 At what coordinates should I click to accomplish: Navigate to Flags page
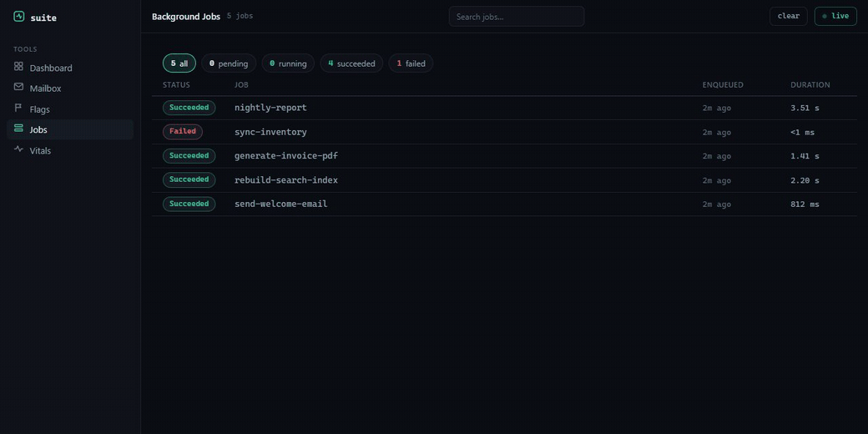(x=70, y=109)
